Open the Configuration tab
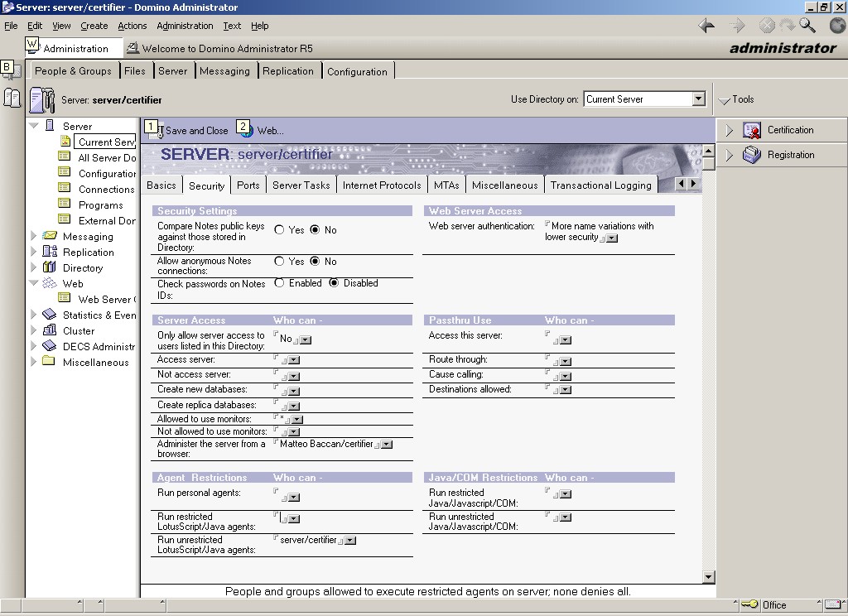Screen dimensions: 848x616 (357, 71)
